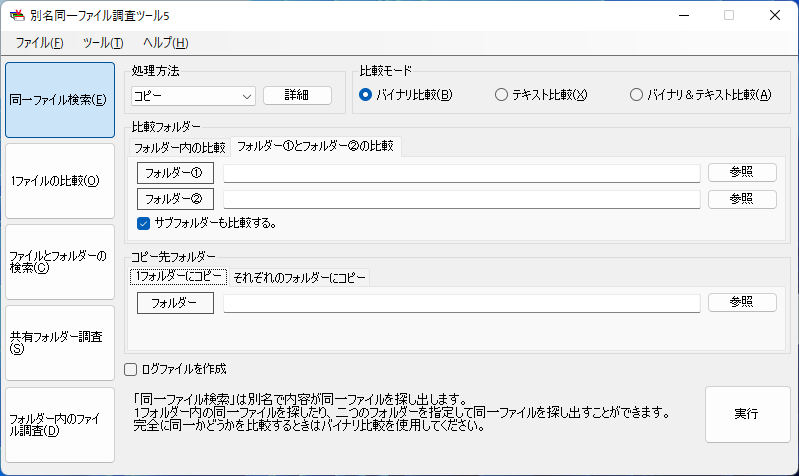Open the ヘルプ(H) menu
The width and height of the screenshot is (799, 476).
[x=166, y=43]
